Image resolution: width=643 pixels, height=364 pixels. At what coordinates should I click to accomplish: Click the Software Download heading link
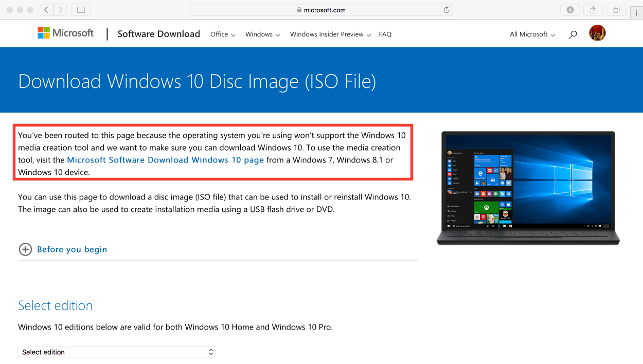158,34
